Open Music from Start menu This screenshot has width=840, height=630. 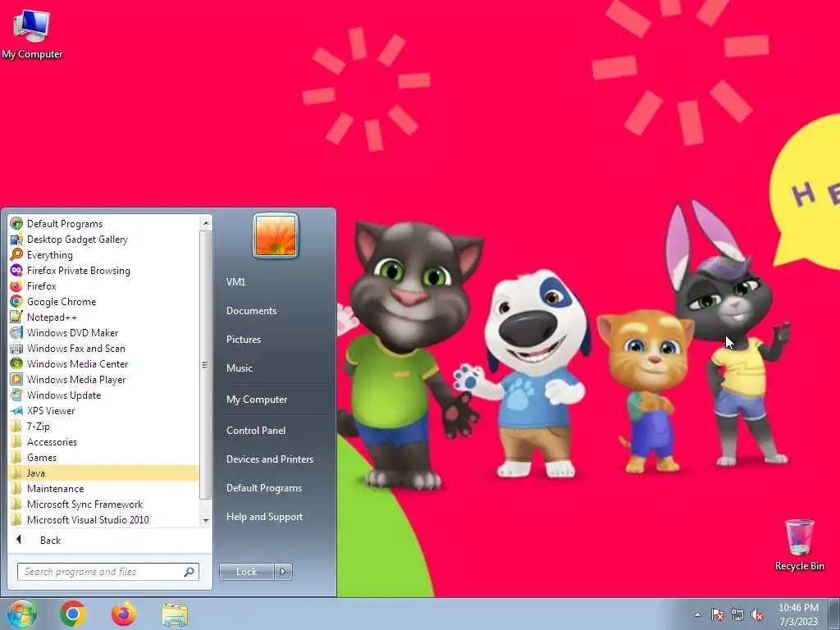239,368
